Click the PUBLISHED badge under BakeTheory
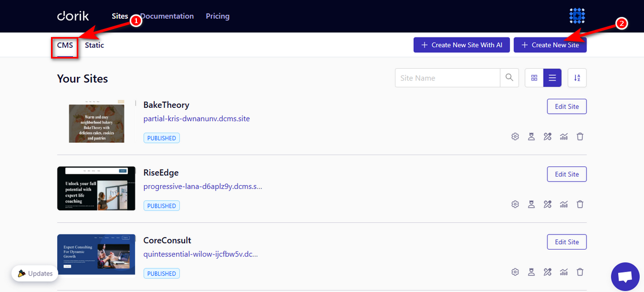The height and width of the screenshot is (292, 644). pos(162,138)
